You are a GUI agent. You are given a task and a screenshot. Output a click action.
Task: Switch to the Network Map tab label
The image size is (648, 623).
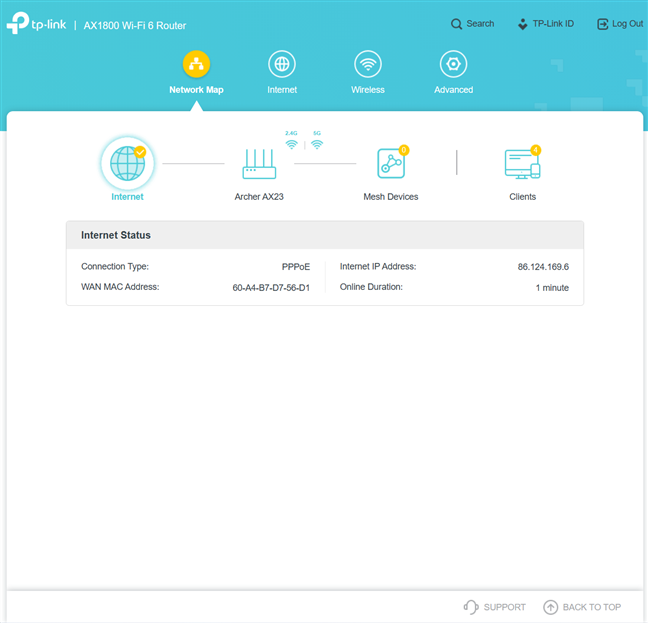[196, 90]
